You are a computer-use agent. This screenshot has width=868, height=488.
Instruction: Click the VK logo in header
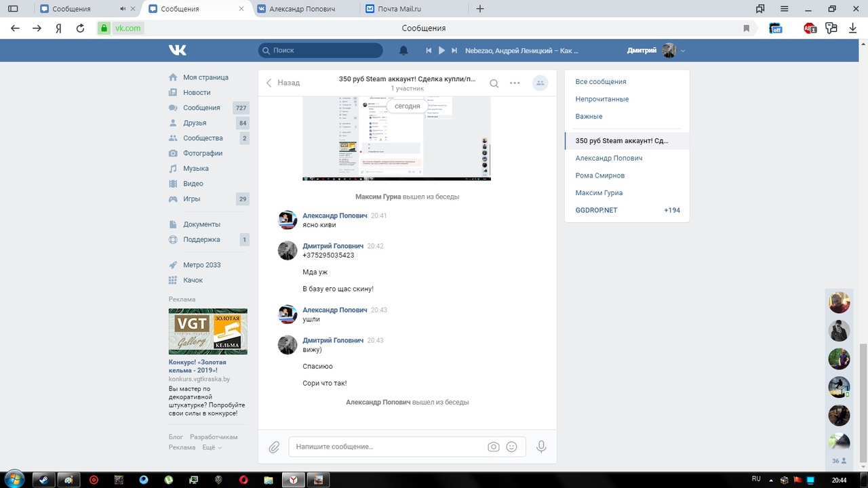click(178, 50)
